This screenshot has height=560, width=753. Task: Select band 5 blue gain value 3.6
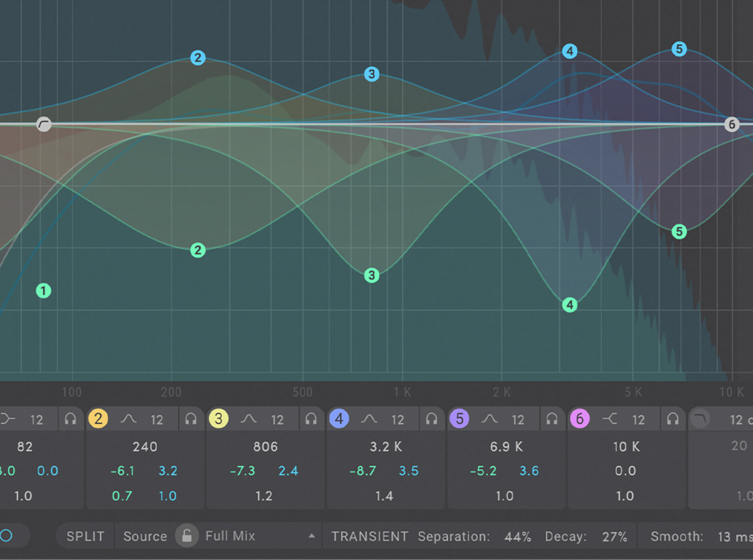529,471
